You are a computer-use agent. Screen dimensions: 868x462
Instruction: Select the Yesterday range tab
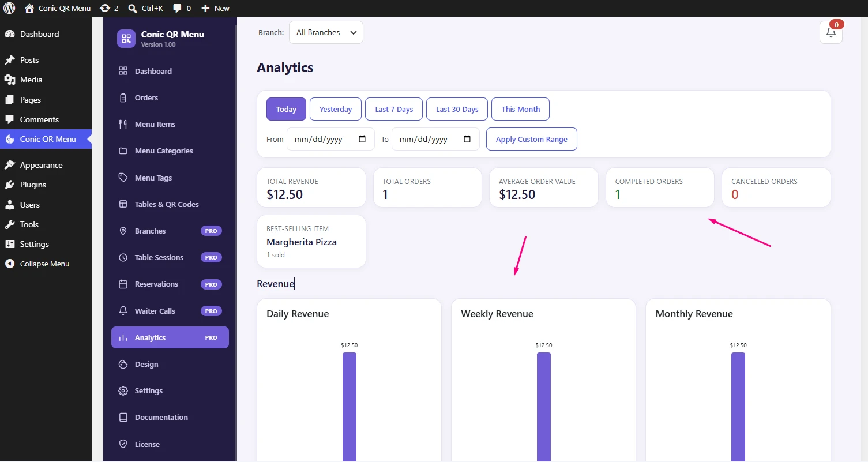point(336,109)
